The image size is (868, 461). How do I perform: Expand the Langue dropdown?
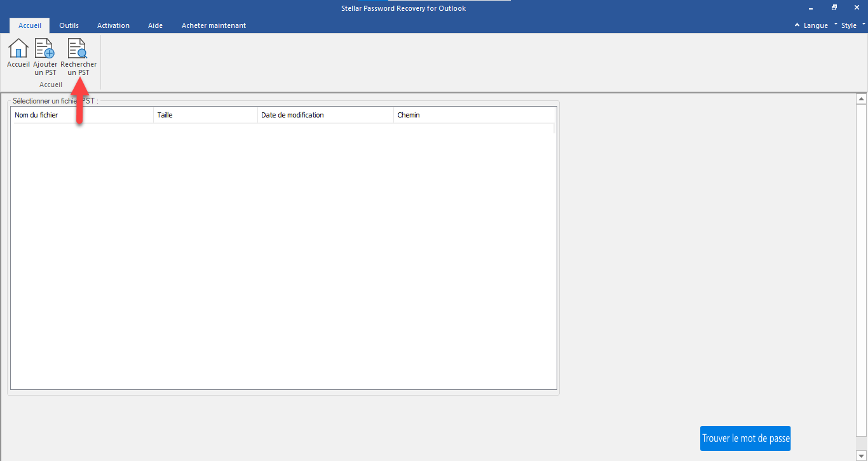coord(819,25)
